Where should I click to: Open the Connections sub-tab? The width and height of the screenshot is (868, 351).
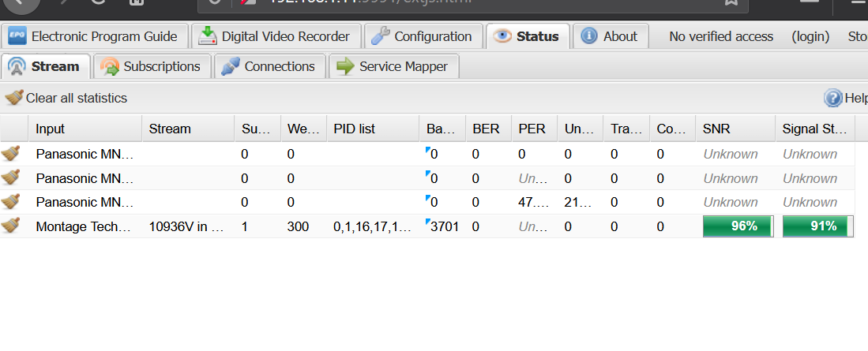click(x=269, y=66)
